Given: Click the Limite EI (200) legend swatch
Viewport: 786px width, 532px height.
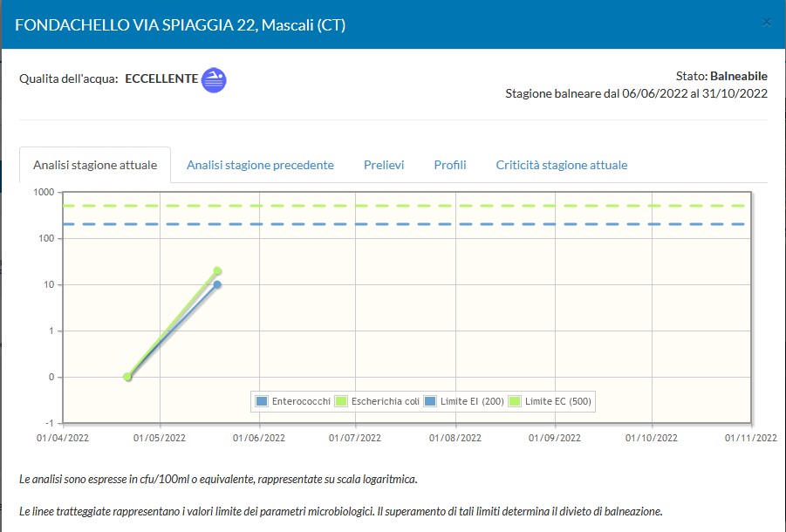Looking at the screenshot, I should pyautogui.click(x=431, y=401).
